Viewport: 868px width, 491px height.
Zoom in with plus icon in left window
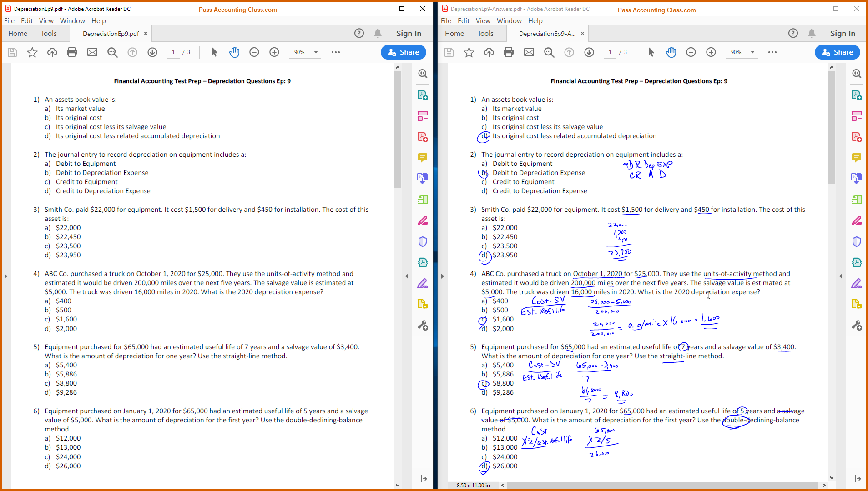pyautogui.click(x=274, y=52)
